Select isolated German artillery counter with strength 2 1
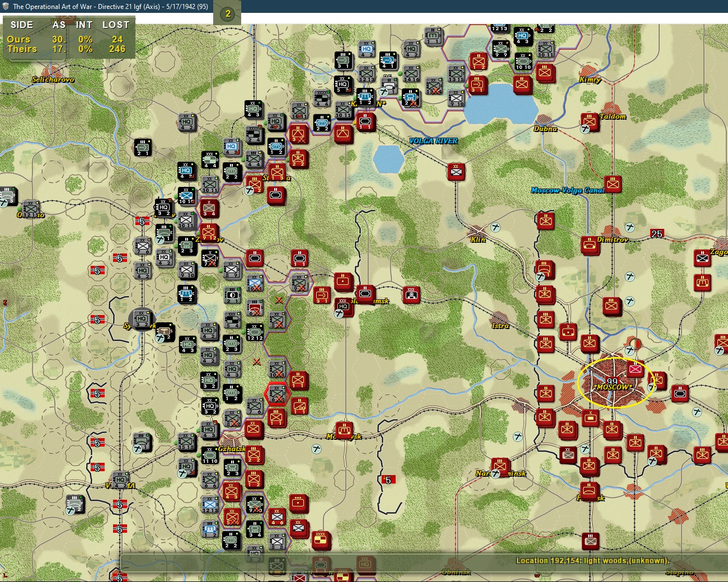 click(142, 147)
